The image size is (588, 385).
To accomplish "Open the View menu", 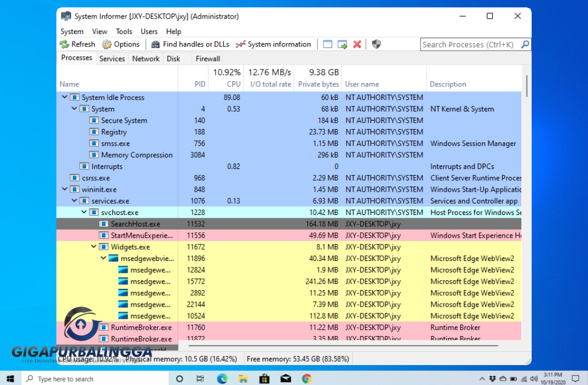I will (100, 31).
